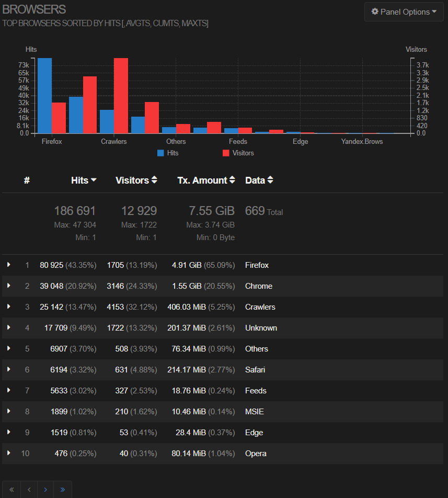Expand the MSIE row details
Image resolution: width=448 pixels, height=498 pixels.
pos(9,411)
